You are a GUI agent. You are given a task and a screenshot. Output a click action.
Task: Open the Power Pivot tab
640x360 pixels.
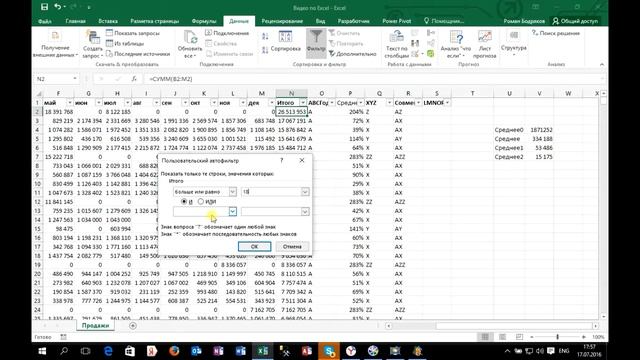coord(396,21)
